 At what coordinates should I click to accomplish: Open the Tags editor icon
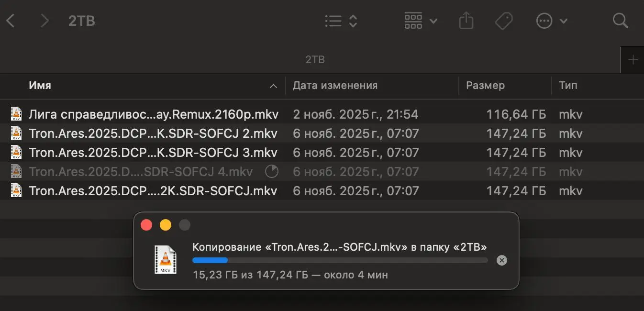click(x=503, y=21)
